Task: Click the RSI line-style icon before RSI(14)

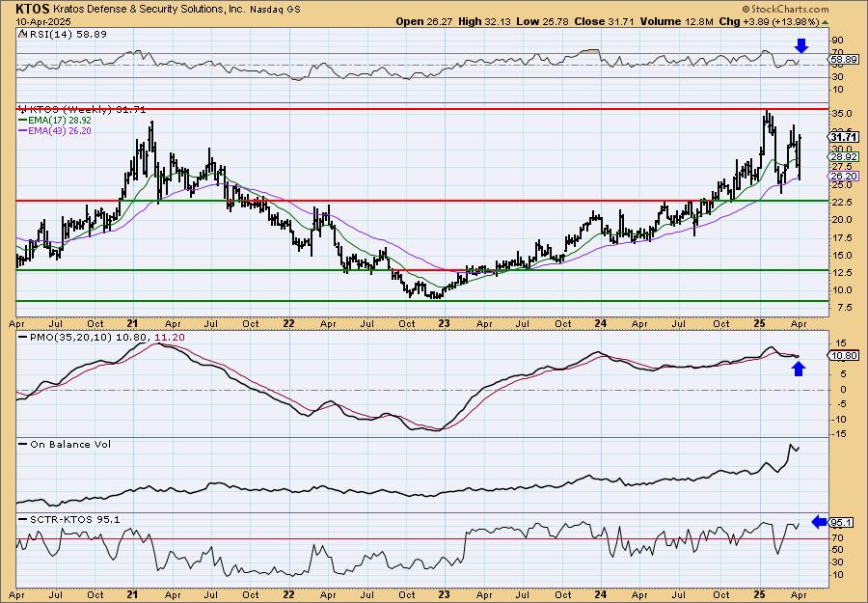Action: coord(22,35)
